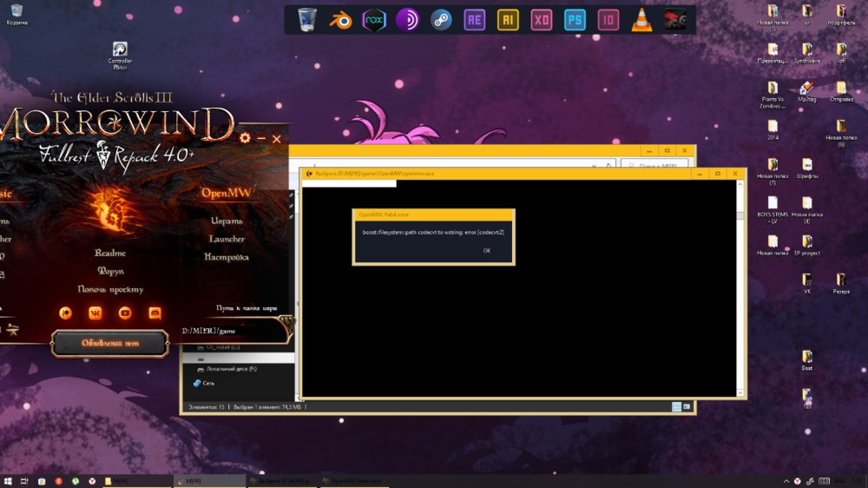Open the 2014 desktop folder

click(773, 130)
